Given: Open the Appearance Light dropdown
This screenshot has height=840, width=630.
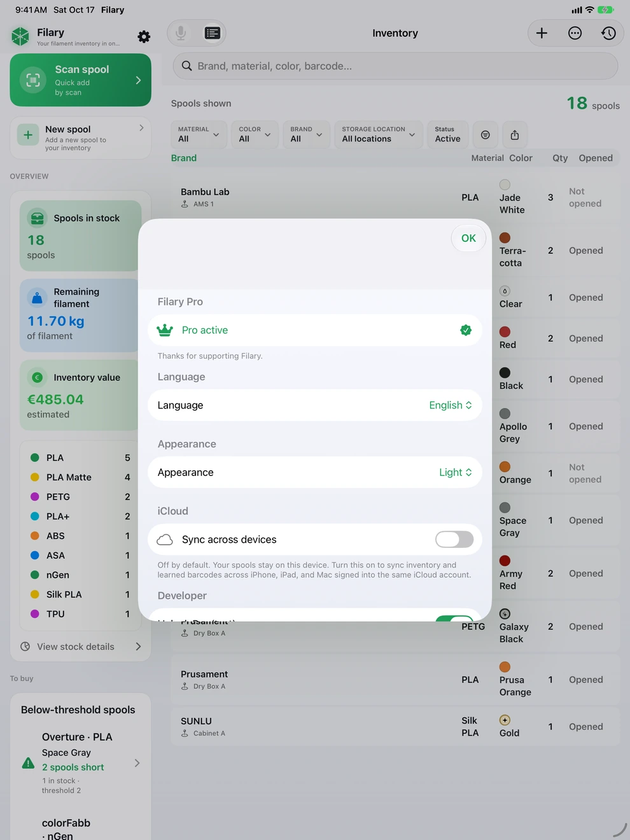Looking at the screenshot, I should [x=456, y=472].
